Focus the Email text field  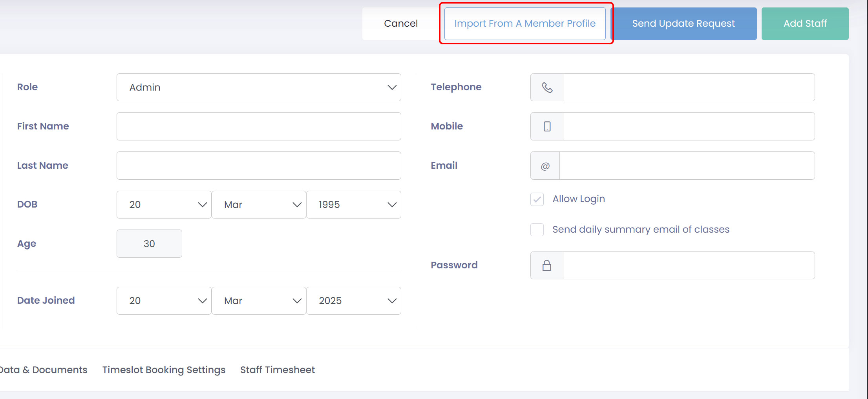coord(687,166)
